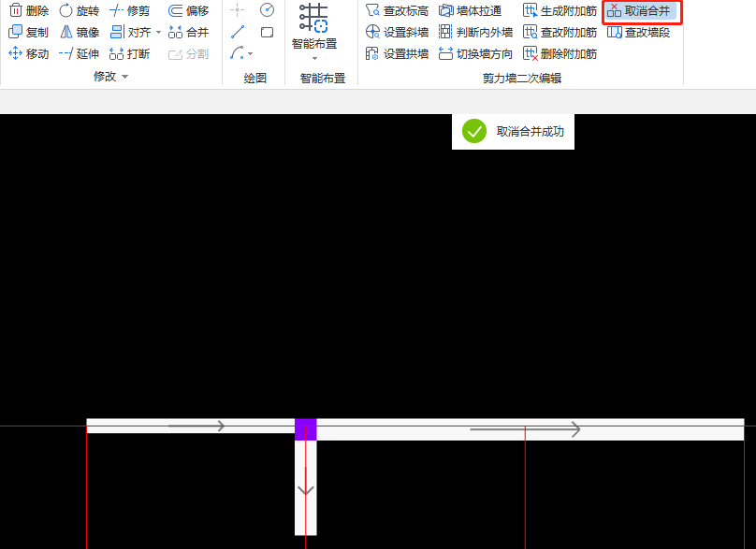Click the 打断 (break) tool

pyautogui.click(x=130, y=53)
